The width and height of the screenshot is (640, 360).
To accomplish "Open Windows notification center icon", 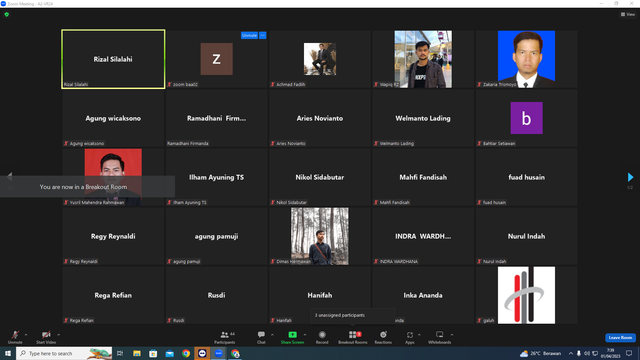I will point(629,353).
